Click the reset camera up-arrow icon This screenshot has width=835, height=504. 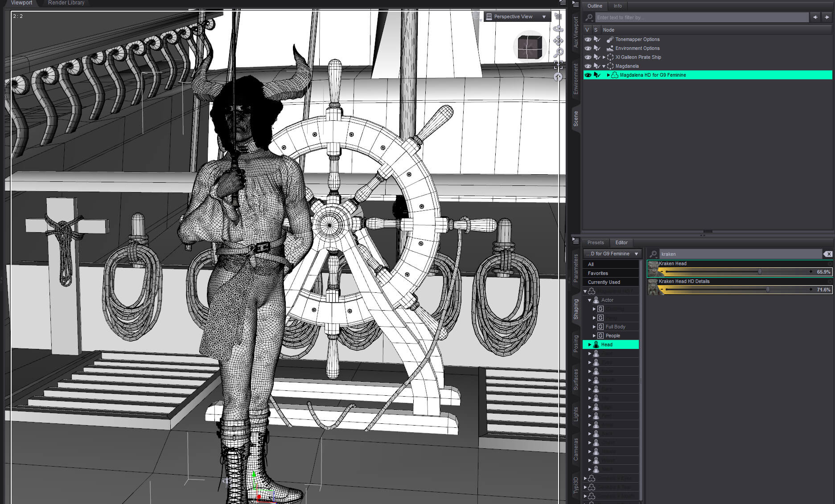tap(558, 77)
